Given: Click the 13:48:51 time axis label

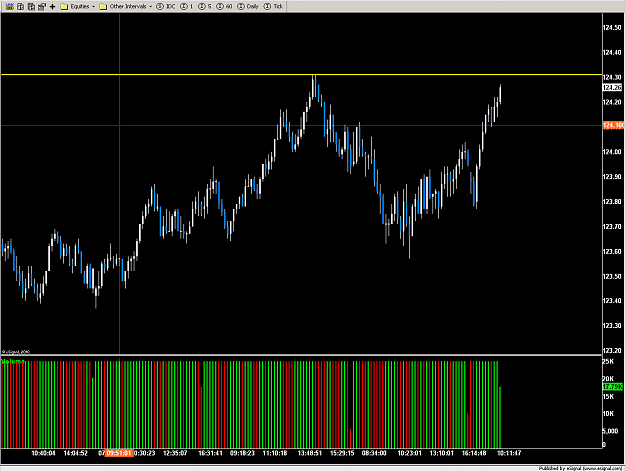Looking at the screenshot, I should [x=310, y=453].
